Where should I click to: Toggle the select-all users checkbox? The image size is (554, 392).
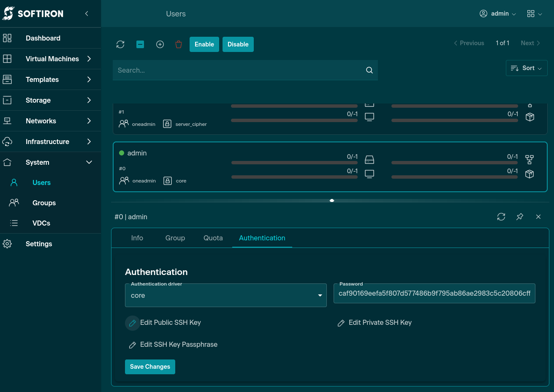[140, 44]
